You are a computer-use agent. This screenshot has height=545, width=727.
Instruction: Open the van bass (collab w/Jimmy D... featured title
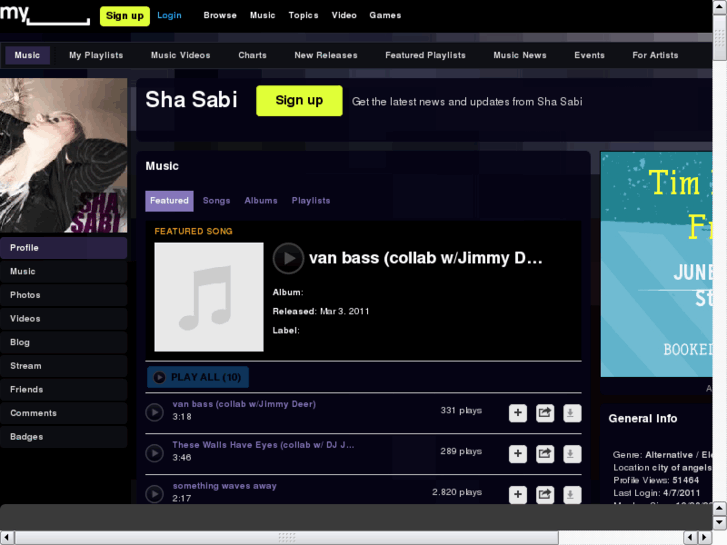tap(426, 258)
